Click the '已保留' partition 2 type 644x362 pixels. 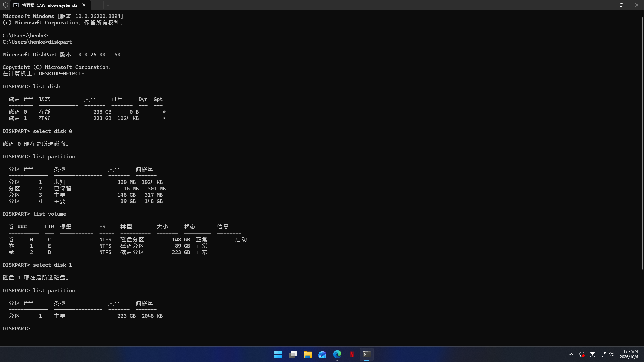[x=63, y=189]
